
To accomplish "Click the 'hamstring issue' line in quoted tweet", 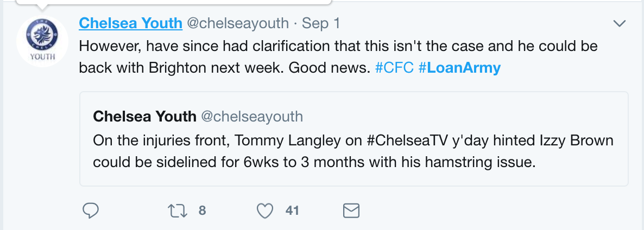I will (x=314, y=162).
